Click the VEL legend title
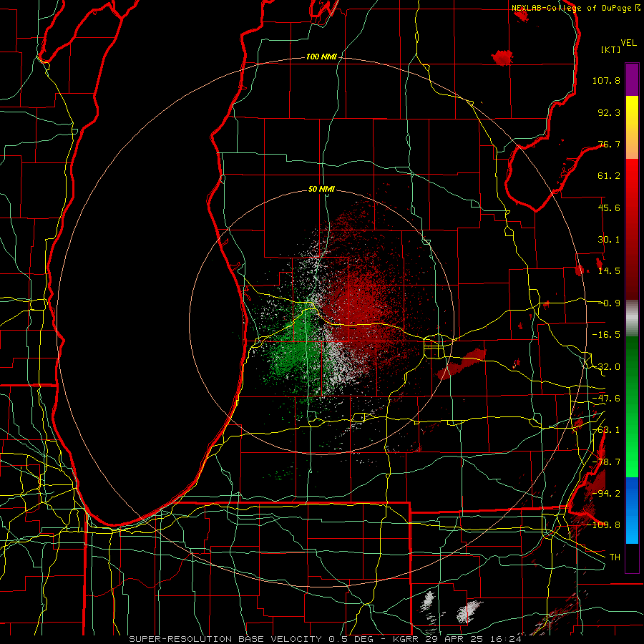The height and width of the screenshot is (644, 644). coord(628,43)
